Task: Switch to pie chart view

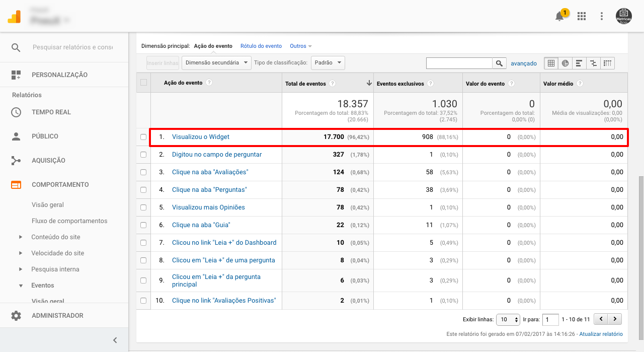Action: [566, 63]
